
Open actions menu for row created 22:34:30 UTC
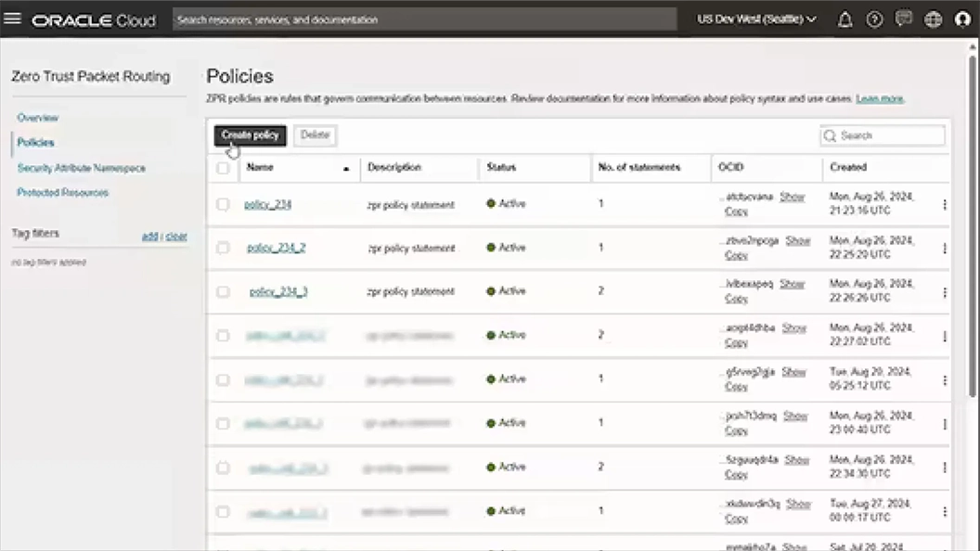pos(945,468)
